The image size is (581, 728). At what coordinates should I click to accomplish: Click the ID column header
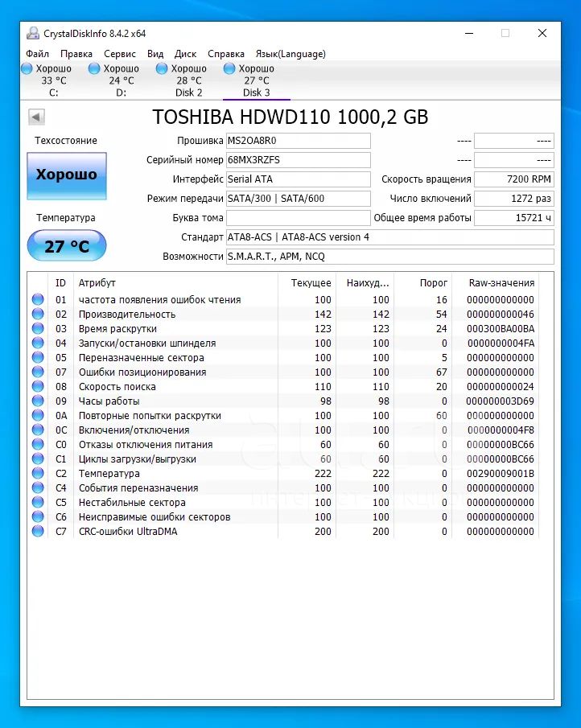(60, 282)
